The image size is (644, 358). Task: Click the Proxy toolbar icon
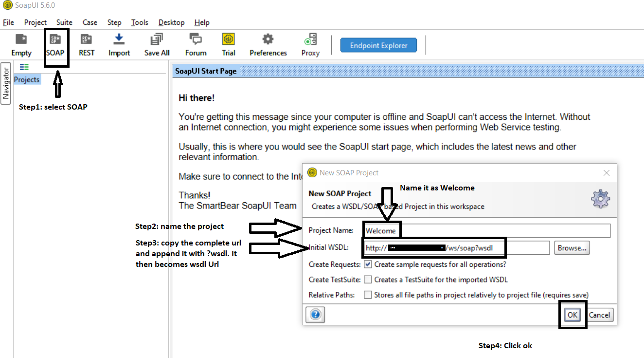pos(310,45)
